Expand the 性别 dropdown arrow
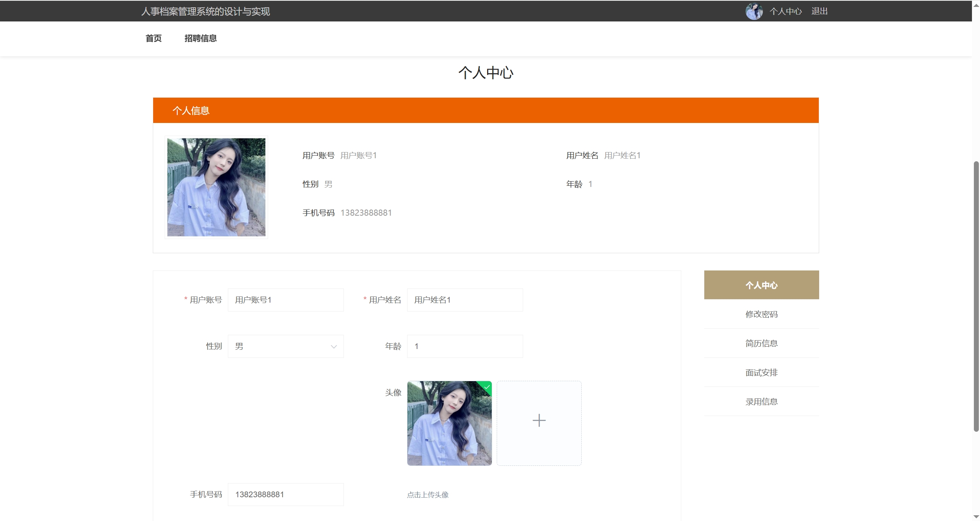 tap(334, 347)
